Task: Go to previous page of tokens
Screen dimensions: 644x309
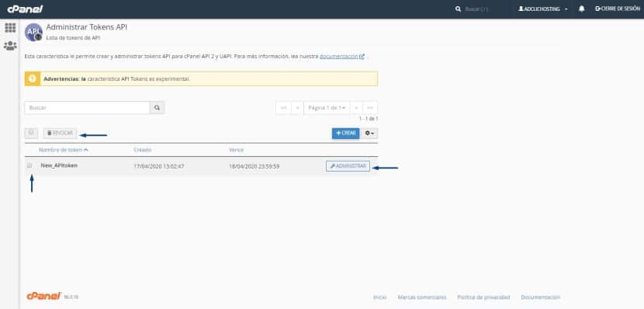Action: pyautogui.click(x=297, y=108)
